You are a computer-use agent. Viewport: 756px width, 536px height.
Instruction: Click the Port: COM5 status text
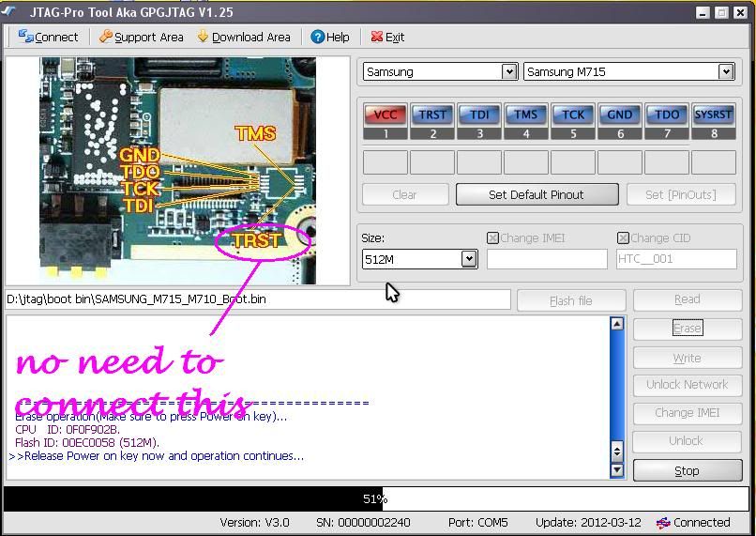pos(477,523)
